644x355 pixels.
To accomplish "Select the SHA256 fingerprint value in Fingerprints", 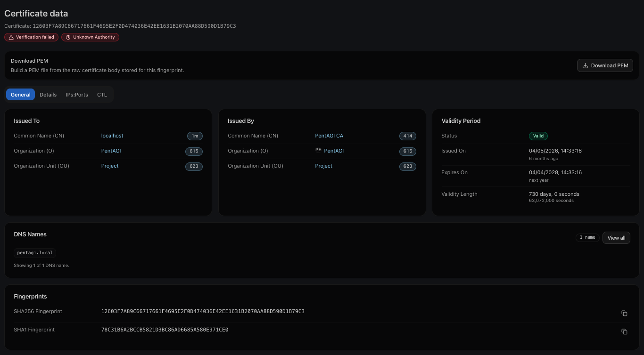I will click(203, 311).
